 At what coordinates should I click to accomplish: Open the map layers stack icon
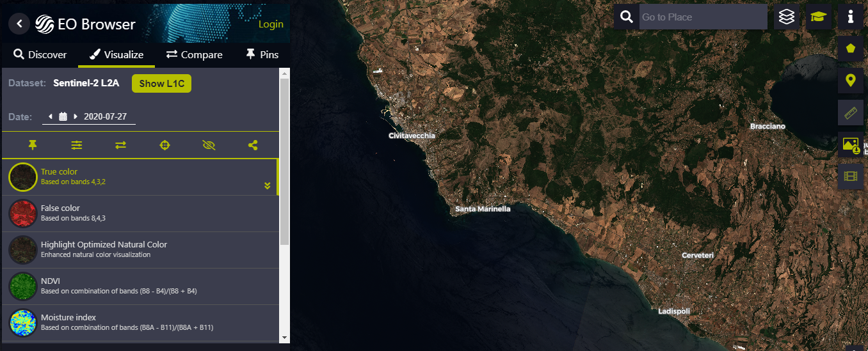[787, 17]
